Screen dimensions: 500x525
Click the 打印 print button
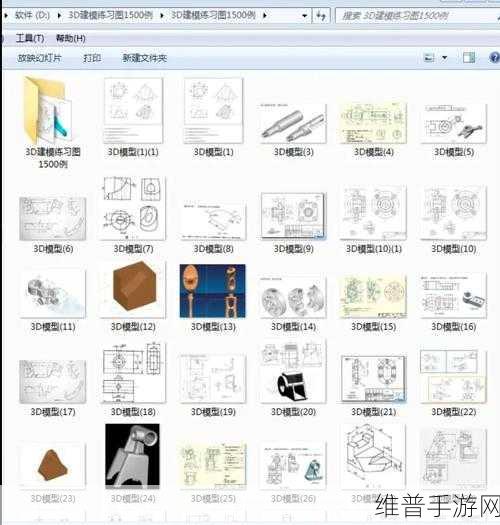[92, 58]
